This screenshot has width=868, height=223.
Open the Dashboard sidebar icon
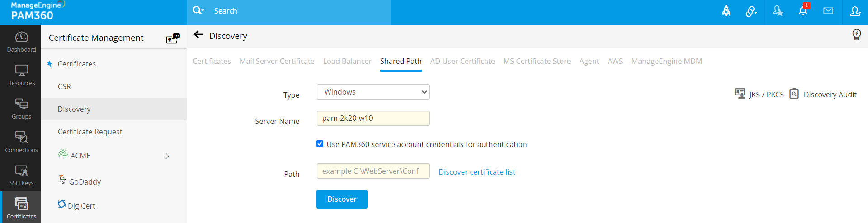(21, 42)
